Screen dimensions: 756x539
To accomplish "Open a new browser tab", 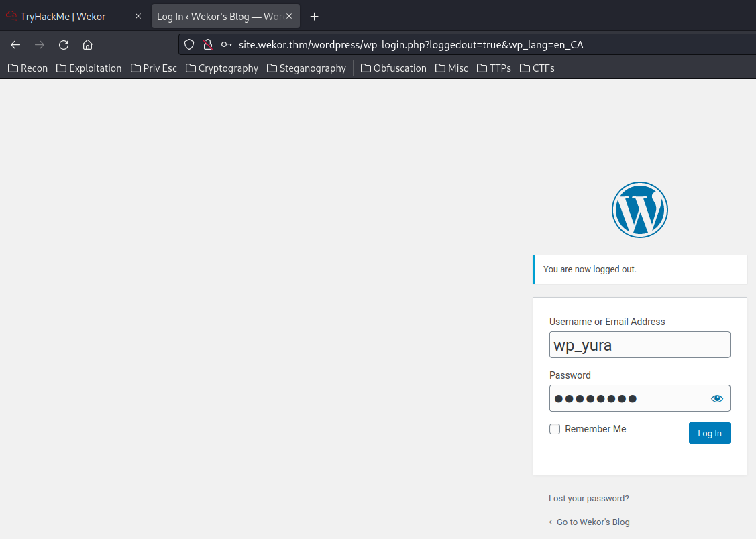I will pos(315,17).
